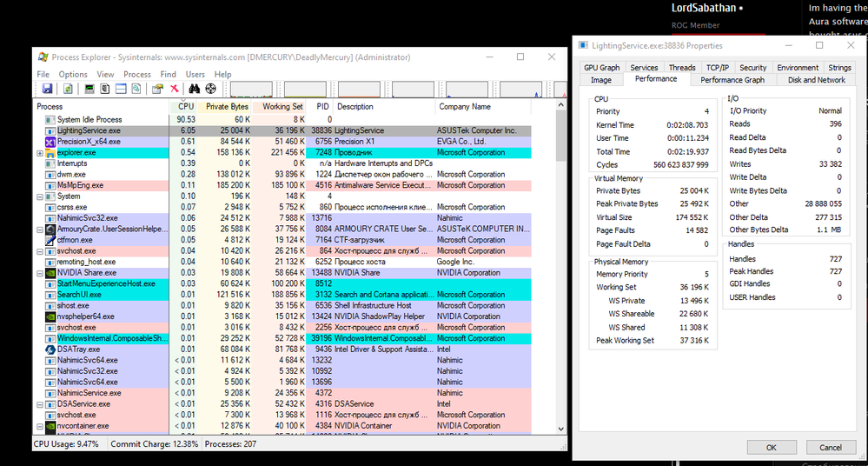Viewport: 868px width, 466px height.
Task: Click the Save floppy disk toolbar icon
Action: pos(47,89)
